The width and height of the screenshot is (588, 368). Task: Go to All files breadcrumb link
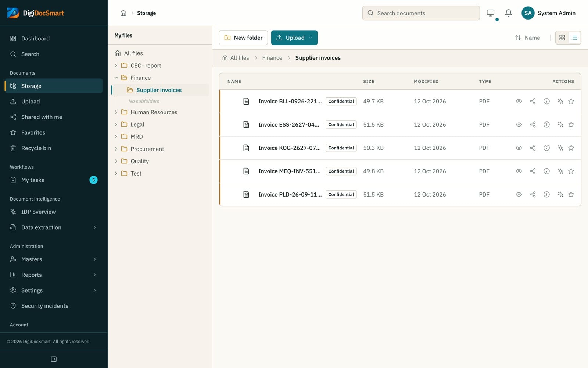point(236,58)
